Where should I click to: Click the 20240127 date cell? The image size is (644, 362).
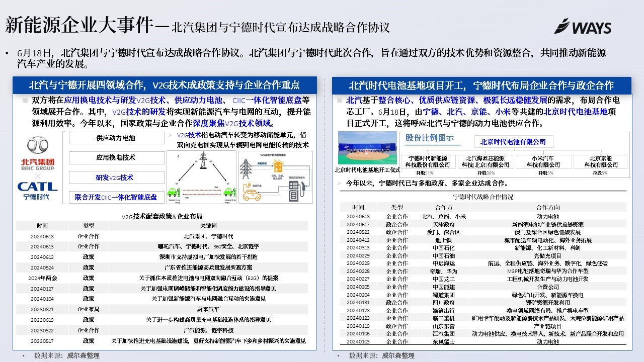[x=42, y=288]
